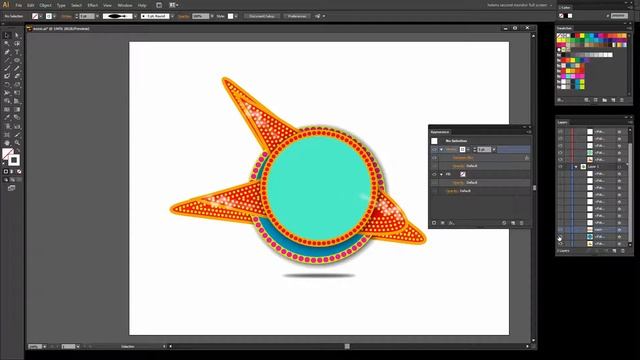Select the Pen tool

(x=7, y=52)
